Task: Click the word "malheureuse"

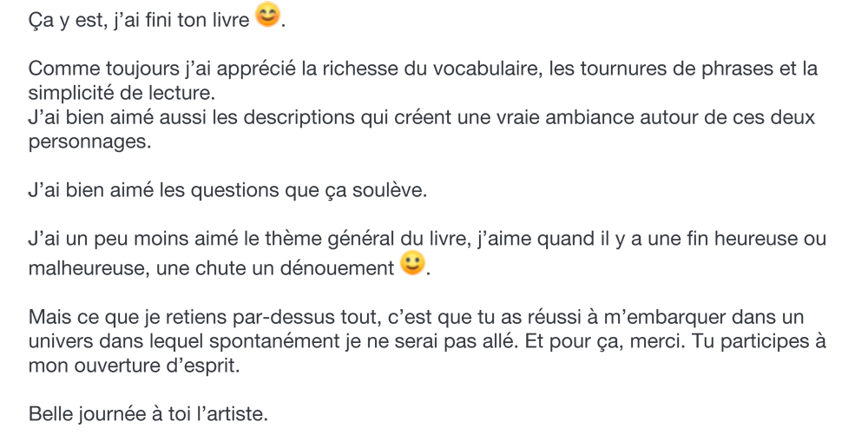Action: click(88, 268)
